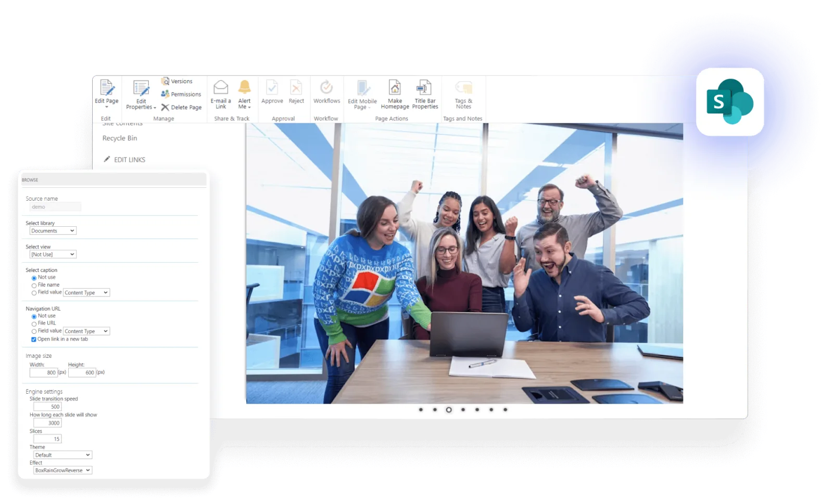Click the Edit Mobile Page icon
Viewport: 833px width, 504px height.
click(x=362, y=88)
